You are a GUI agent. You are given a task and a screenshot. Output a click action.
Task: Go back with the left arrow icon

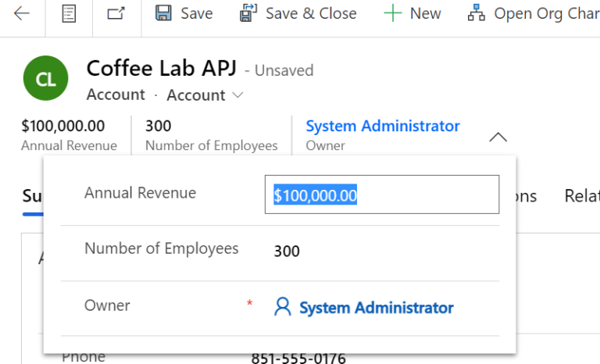[22, 13]
